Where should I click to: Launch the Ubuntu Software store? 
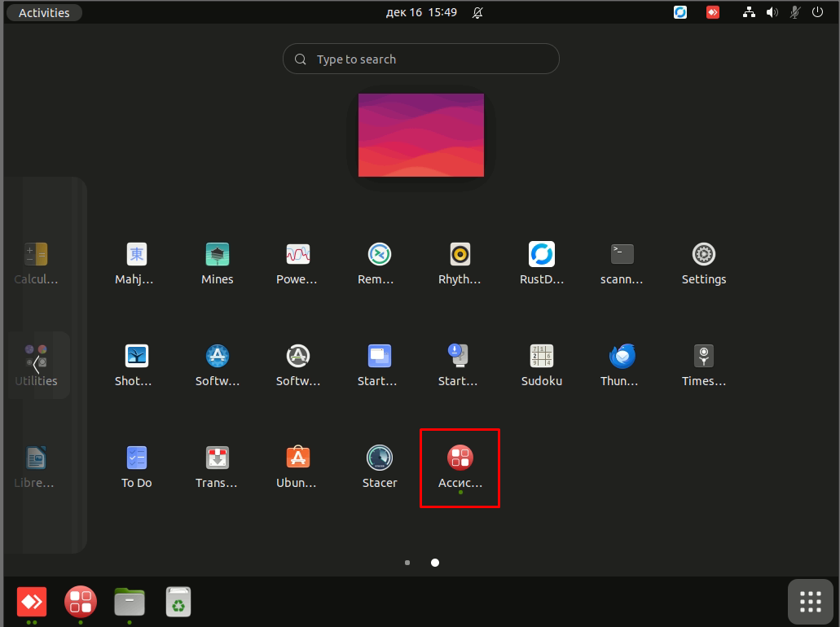[x=298, y=458]
